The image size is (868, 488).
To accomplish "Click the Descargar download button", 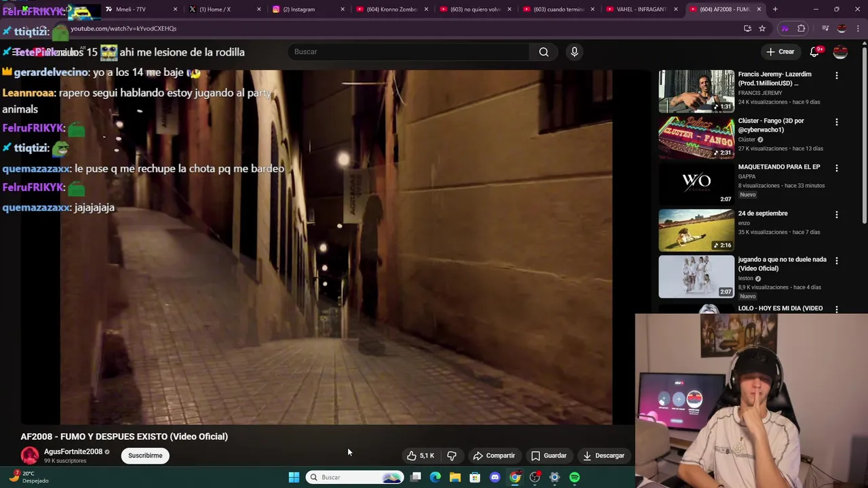I will 604,455.
